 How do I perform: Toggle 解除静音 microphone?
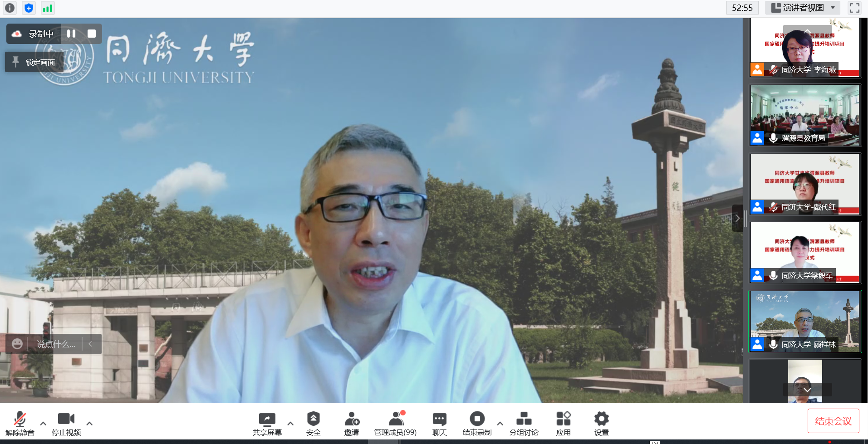pos(20,424)
